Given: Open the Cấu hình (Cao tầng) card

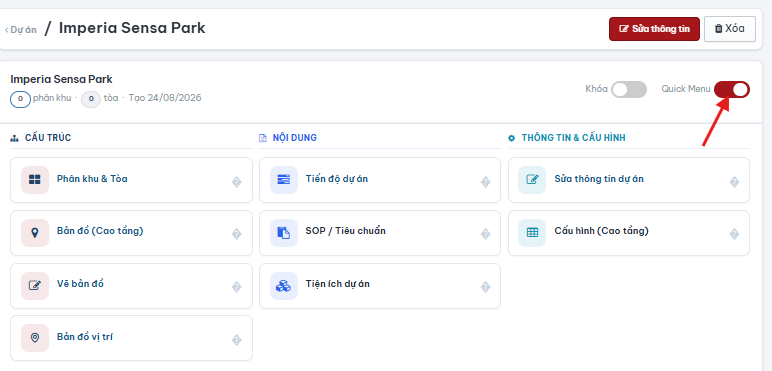Looking at the screenshot, I should pos(629,233).
